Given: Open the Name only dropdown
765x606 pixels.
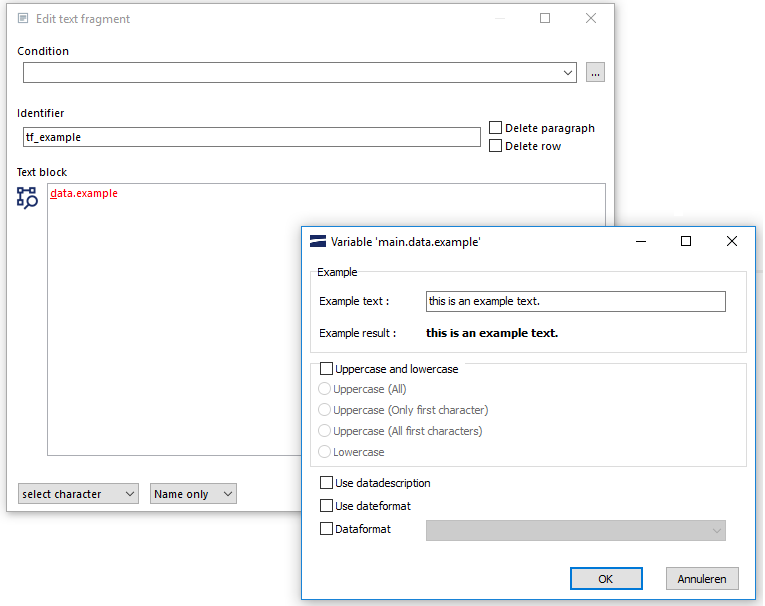Looking at the screenshot, I should (x=193, y=494).
